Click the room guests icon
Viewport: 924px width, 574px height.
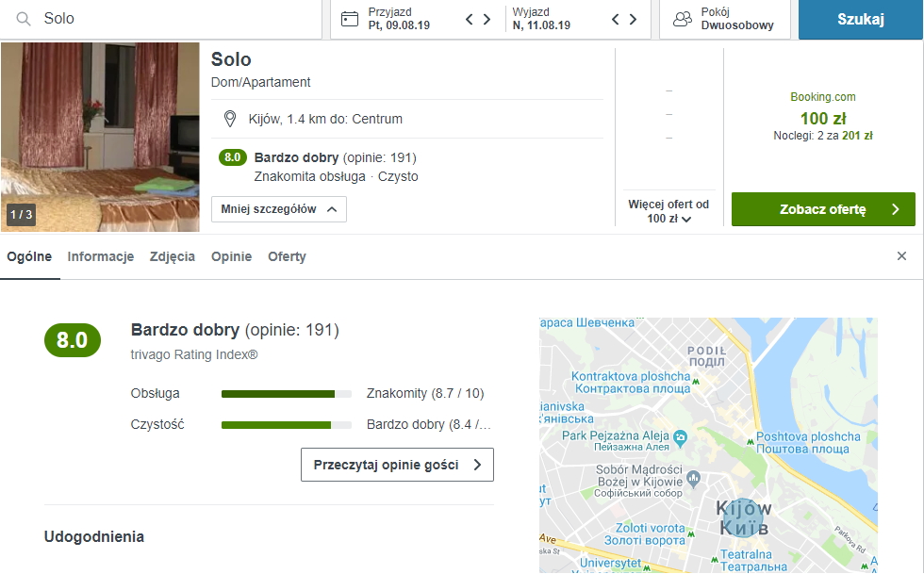[683, 19]
